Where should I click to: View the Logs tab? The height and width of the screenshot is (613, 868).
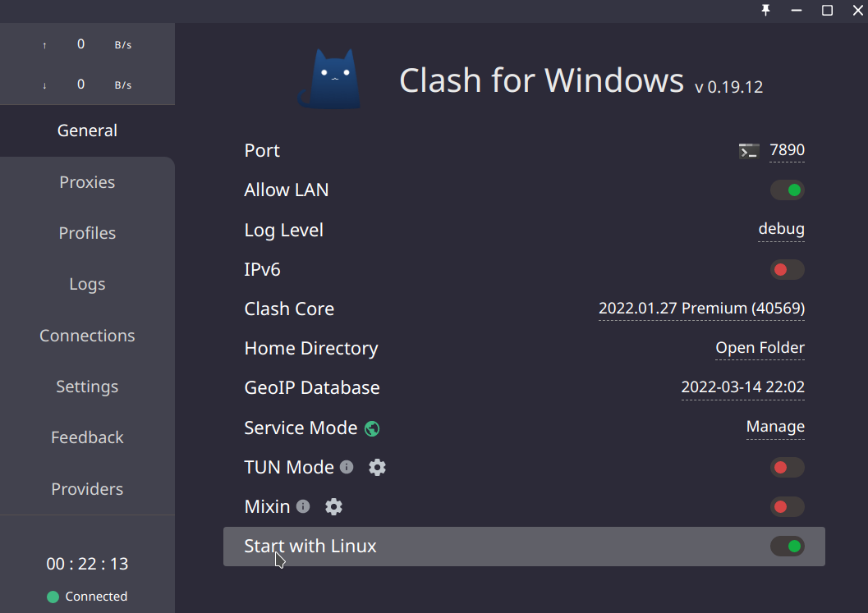(88, 284)
